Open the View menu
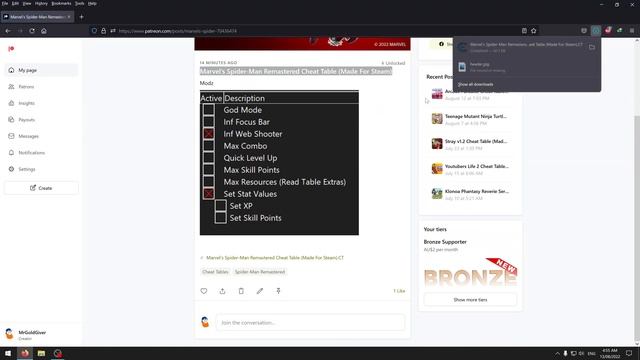 click(27, 3)
